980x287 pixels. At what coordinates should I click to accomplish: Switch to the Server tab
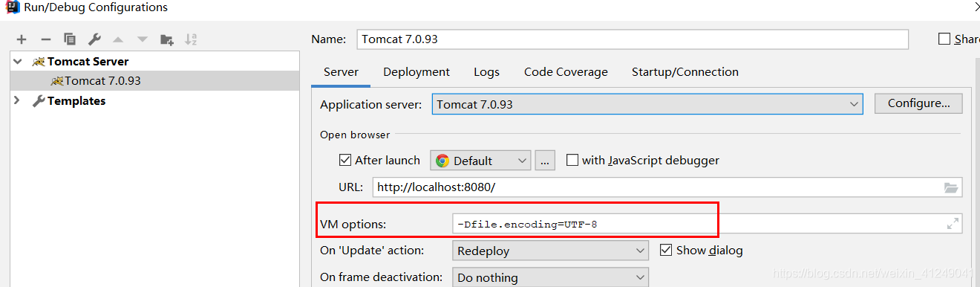click(342, 72)
